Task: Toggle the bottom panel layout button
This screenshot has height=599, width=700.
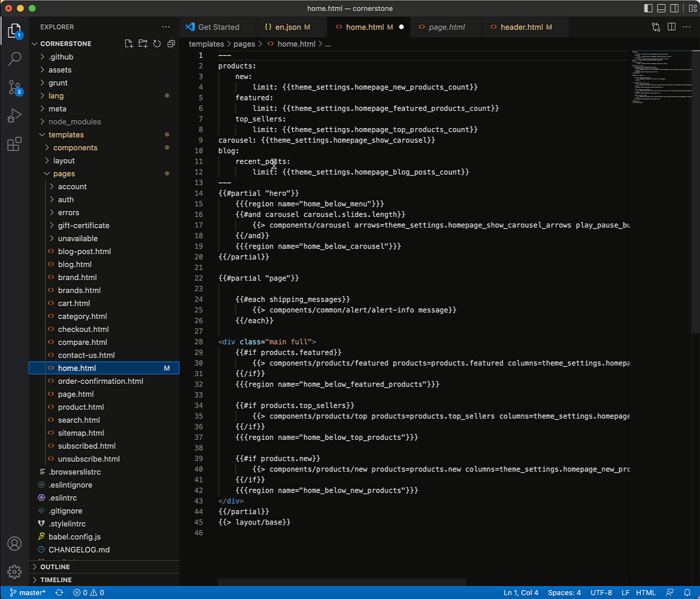Action: tap(661, 8)
